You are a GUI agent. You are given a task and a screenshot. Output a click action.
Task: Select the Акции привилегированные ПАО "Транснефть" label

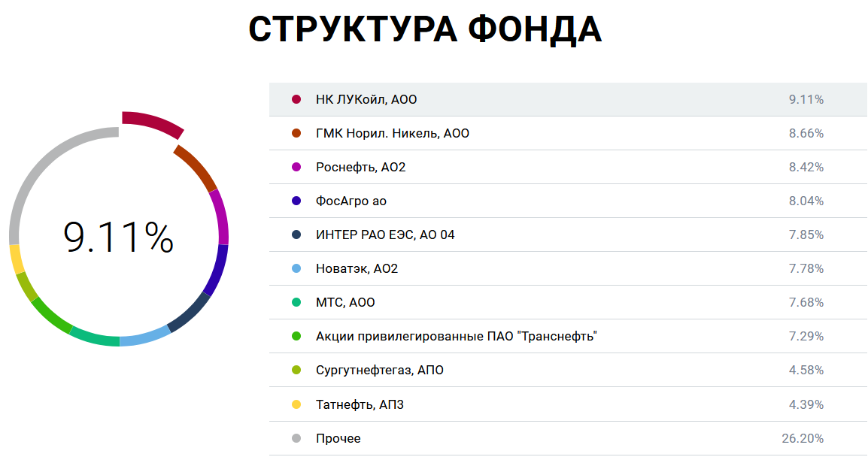456,336
